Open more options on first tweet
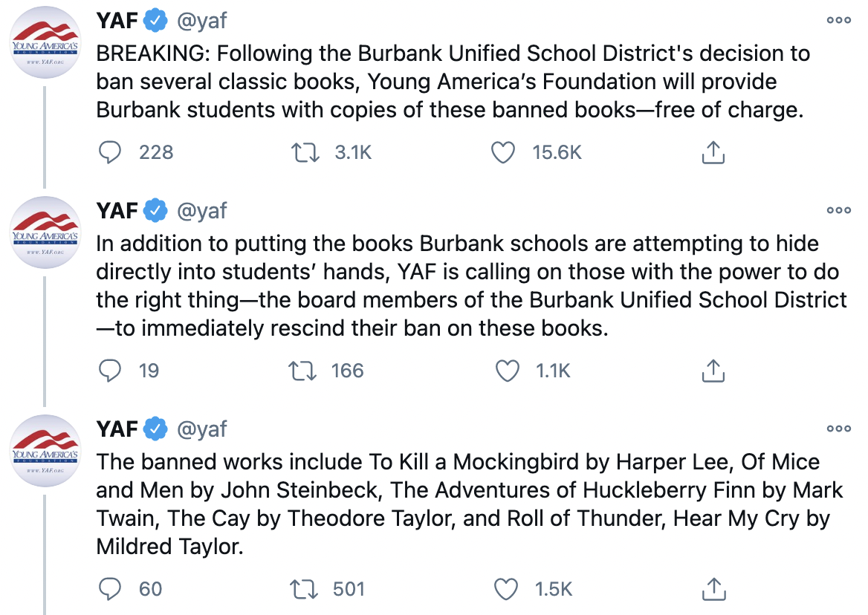The width and height of the screenshot is (868, 615). tap(839, 20)
